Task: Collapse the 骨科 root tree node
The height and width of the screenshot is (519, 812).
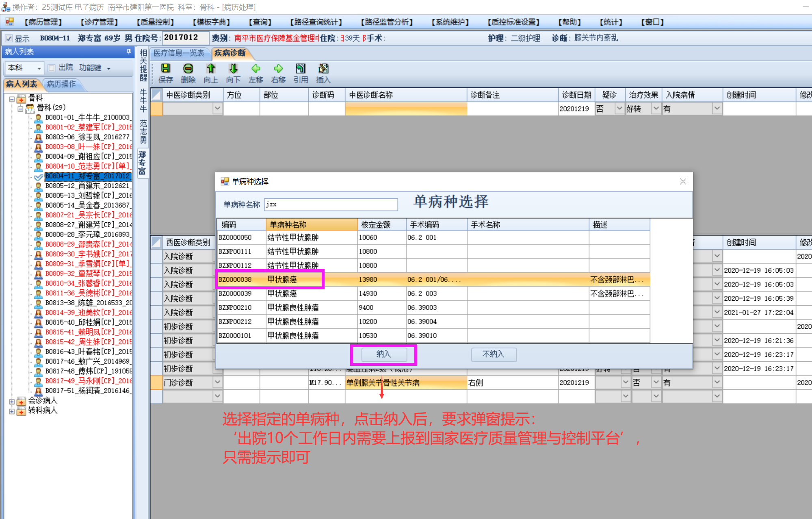Action: pos(12,98)
